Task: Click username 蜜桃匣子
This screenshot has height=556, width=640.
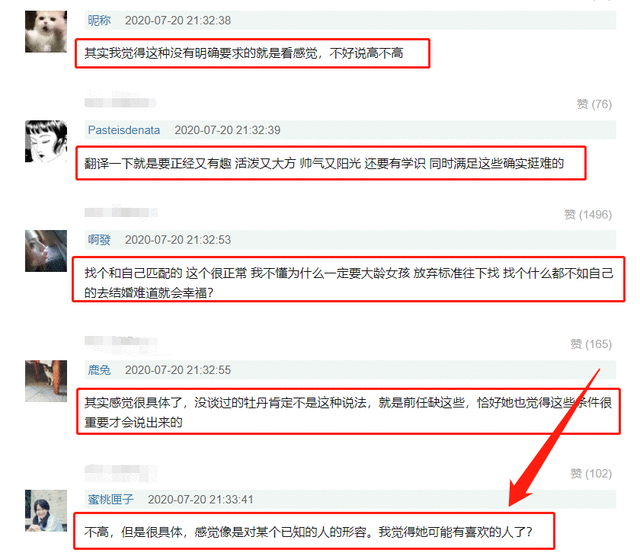Action: pyautogui.click(x=111, y=499)
